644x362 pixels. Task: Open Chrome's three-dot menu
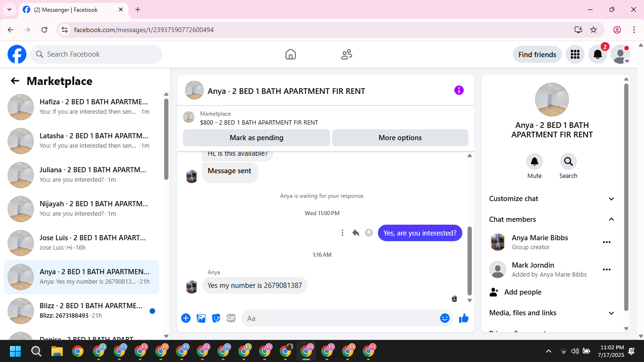point(634,30)
